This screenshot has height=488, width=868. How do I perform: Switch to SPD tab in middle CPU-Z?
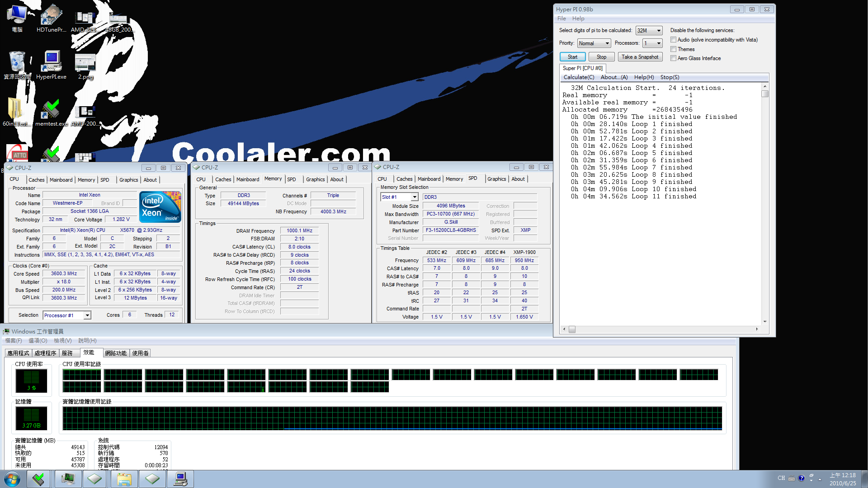292,179
